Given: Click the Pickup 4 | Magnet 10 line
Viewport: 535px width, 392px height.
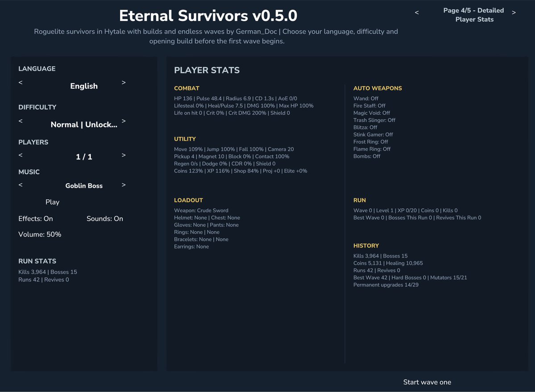Looking at the screenshot, I should point(232,157).
